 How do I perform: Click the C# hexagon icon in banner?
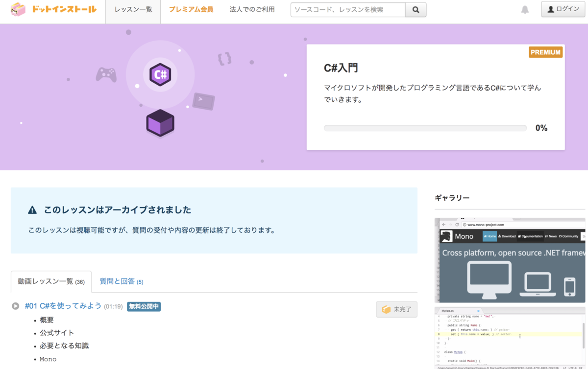(x=160, y=75)
